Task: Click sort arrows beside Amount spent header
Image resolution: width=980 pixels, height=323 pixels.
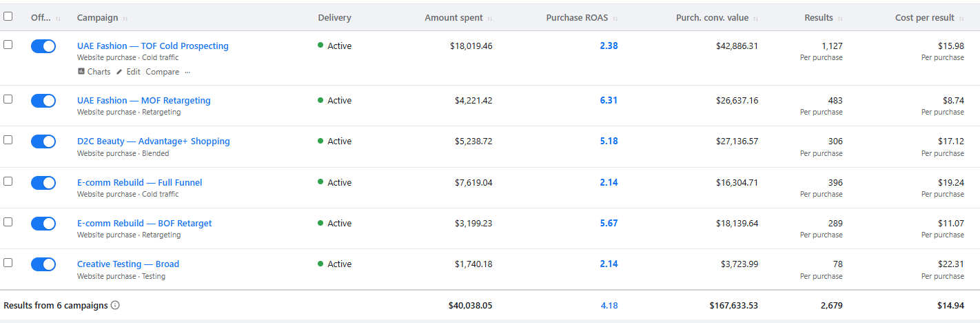Action: [x=490, y=18]
